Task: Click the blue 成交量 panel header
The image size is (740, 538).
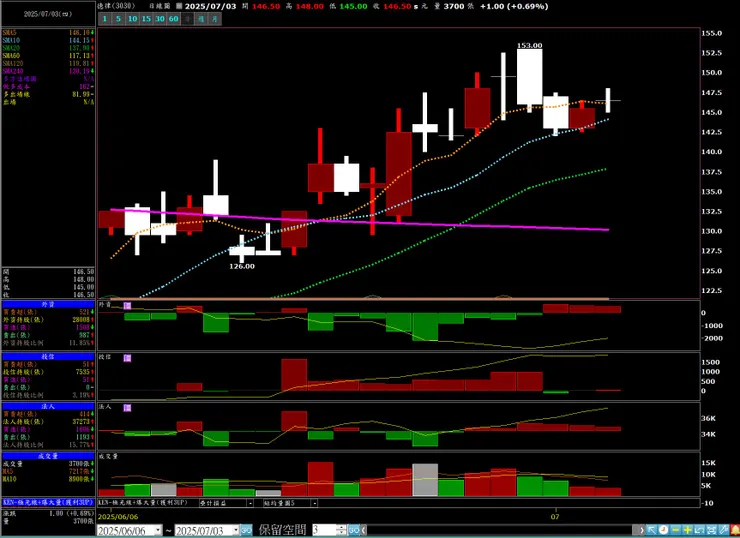Action: point(48,456)
